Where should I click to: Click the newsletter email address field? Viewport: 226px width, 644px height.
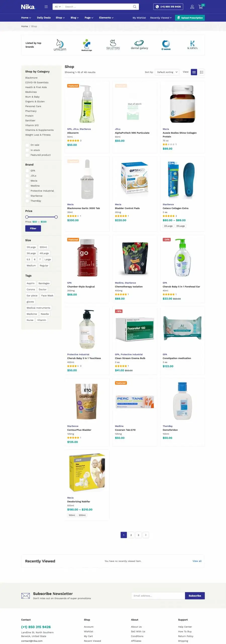158,596
